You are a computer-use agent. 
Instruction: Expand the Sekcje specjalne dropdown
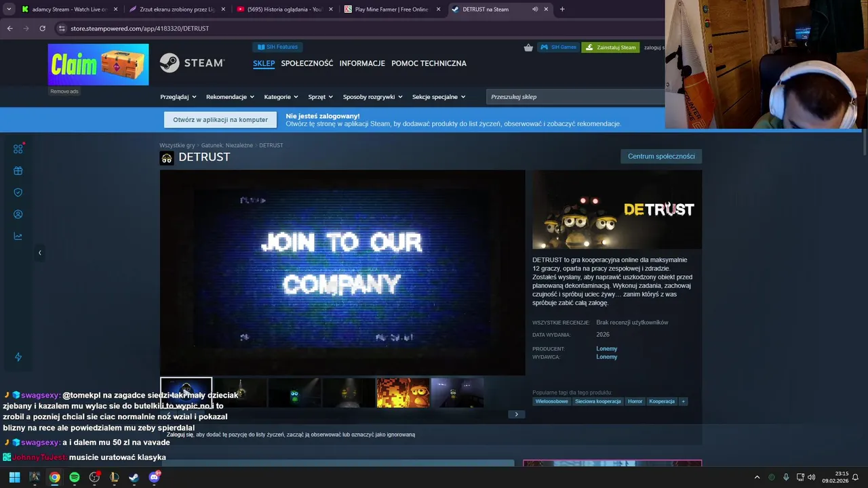pos(439,97)
